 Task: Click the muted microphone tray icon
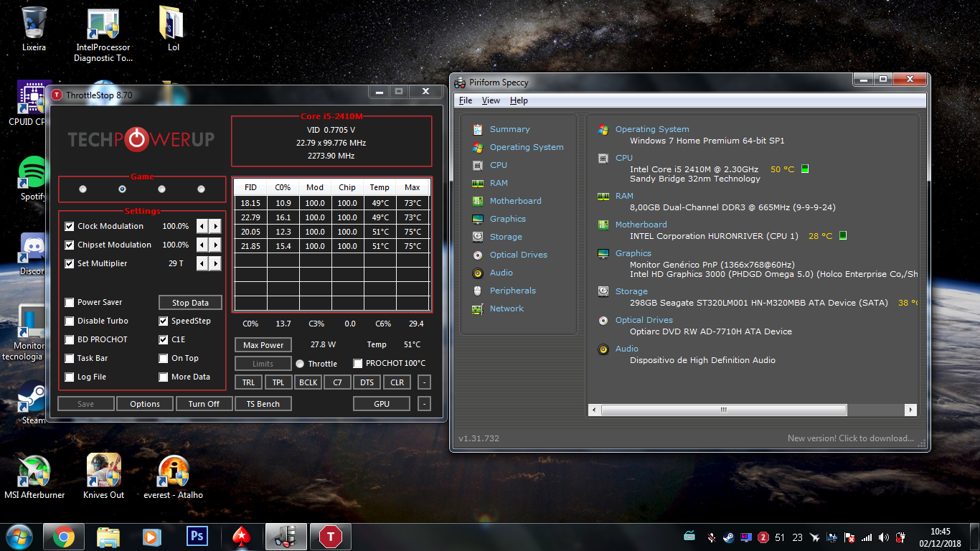coord(710,537)
